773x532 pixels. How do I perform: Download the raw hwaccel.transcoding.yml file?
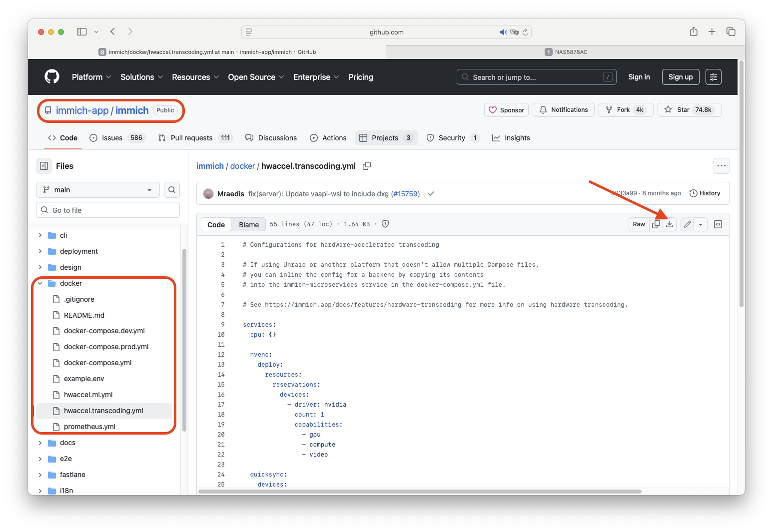pyautogui.click(x=670, y=224)
